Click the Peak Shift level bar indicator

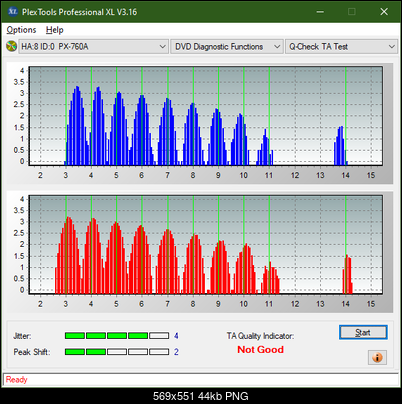117,352
